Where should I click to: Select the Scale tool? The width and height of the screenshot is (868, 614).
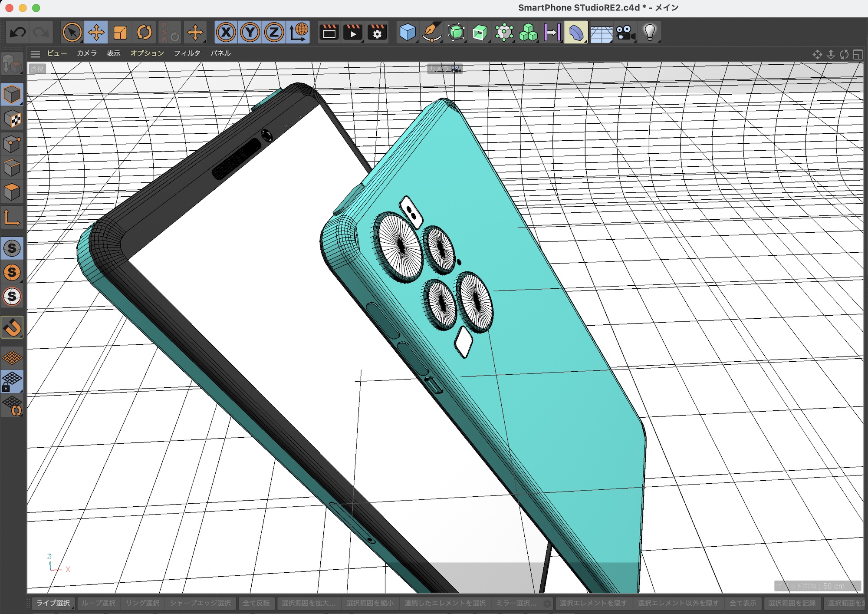120,32
